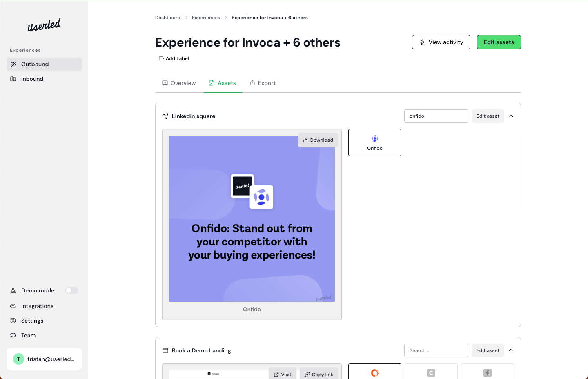Screen dimensions: 588x379
Task: Switch to the Export tab
Action: click(263, 83)
